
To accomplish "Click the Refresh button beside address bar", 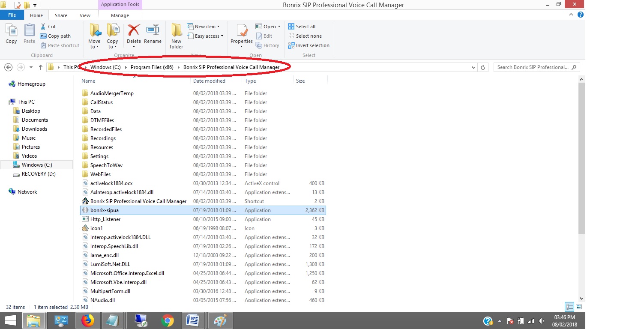I will click(483, 67).
